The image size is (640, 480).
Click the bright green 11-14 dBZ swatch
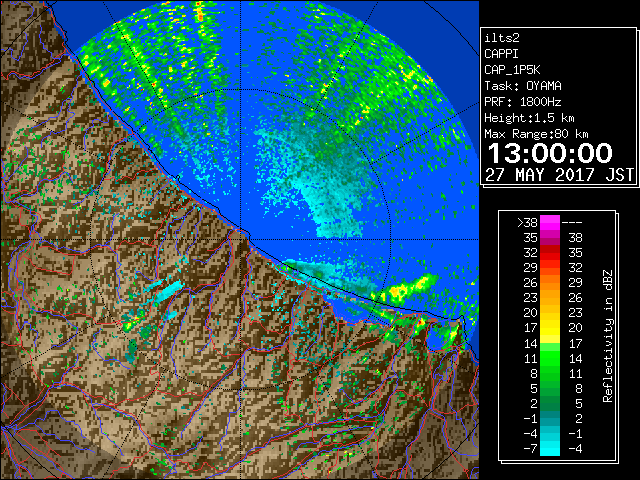coord(550,358)
